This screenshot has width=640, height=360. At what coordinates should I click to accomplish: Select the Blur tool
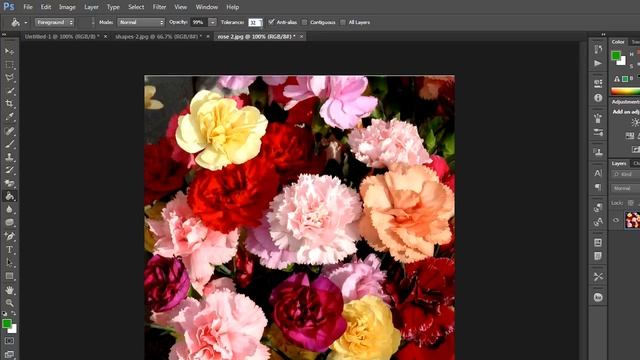(9, 209)
